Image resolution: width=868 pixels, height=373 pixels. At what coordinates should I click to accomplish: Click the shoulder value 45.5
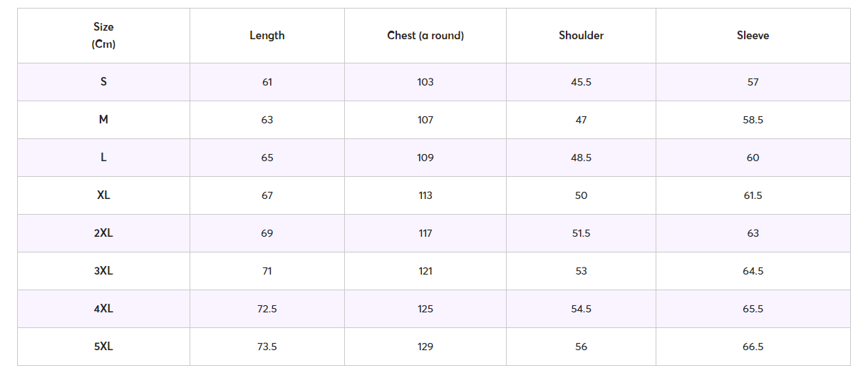tap(581, 82)
